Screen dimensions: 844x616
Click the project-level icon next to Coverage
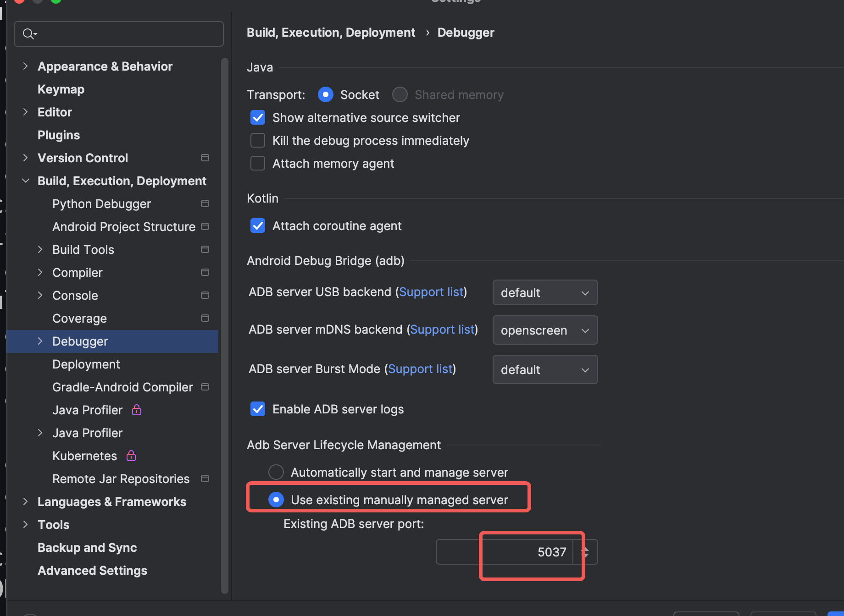205,319
